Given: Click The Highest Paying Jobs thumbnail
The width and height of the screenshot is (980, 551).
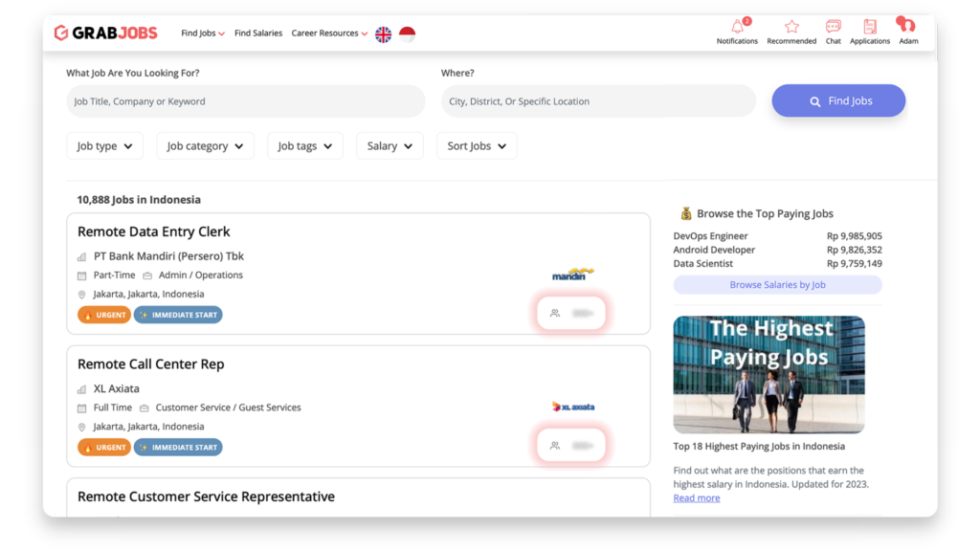Looking at the screenshot, I should click(x=768, y=375).
